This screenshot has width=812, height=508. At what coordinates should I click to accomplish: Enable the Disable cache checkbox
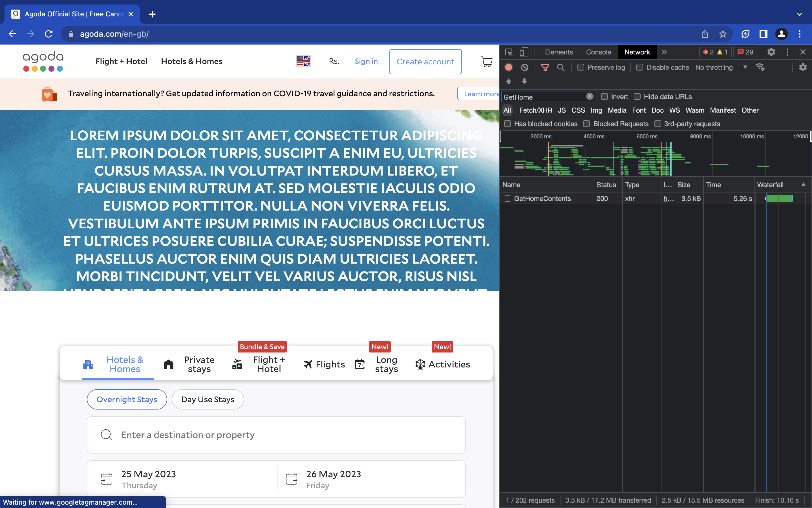(640, 67)
